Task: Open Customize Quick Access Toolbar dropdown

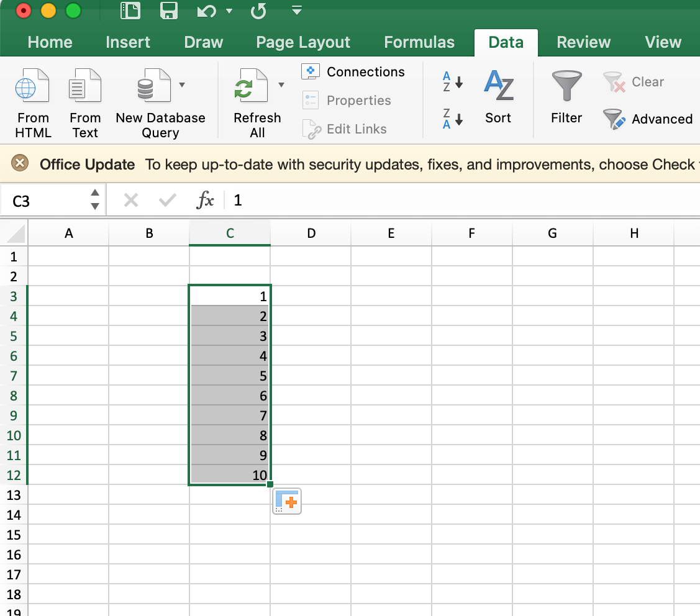Action: pyautogui.click(x=297, y=11)
